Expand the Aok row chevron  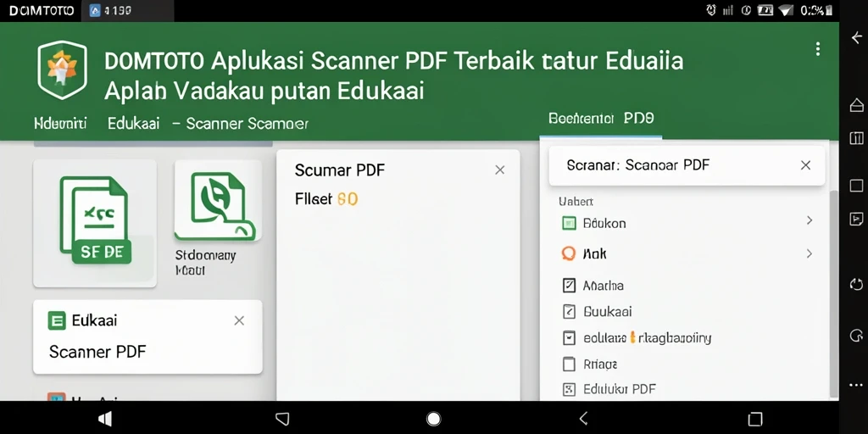[x=810, y=253]
